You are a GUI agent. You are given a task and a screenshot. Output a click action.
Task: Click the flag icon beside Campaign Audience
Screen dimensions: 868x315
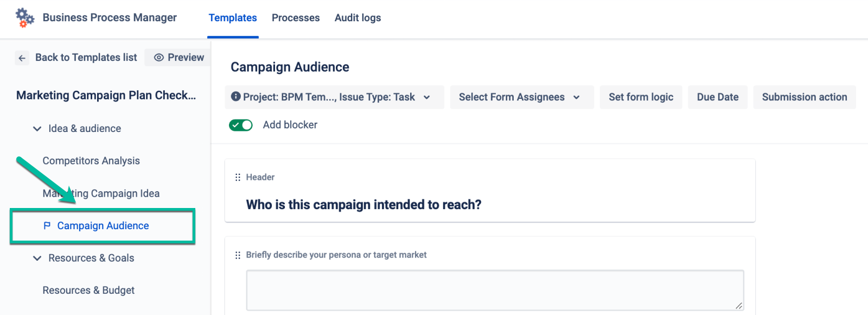(x=47, y=225)
